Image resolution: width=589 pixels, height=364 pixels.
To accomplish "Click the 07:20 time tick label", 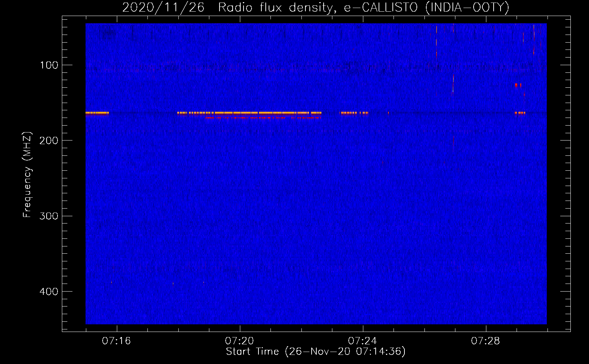I will click(x=240, y=341).
